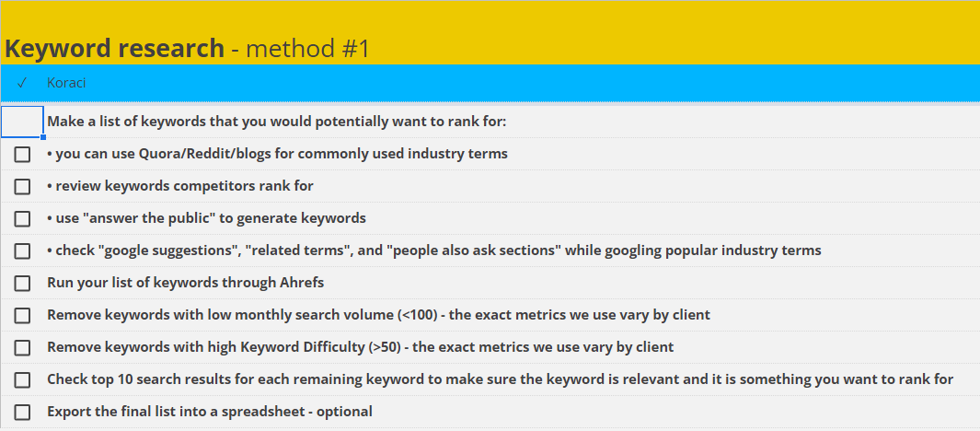Tick the review competitors' keywords checkbox
This screenshot has height=431, width=980.
pyautogui.click(x=22, y=186)
